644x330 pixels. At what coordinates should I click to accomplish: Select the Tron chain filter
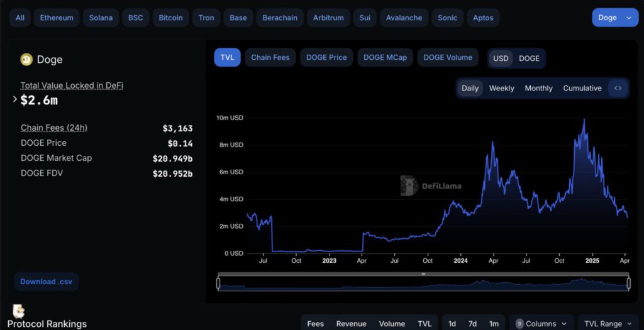[206, 18]
